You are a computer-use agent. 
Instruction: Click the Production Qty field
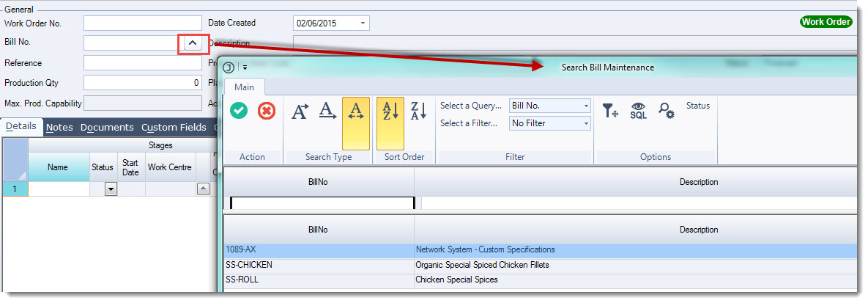[x=143, y=83]
